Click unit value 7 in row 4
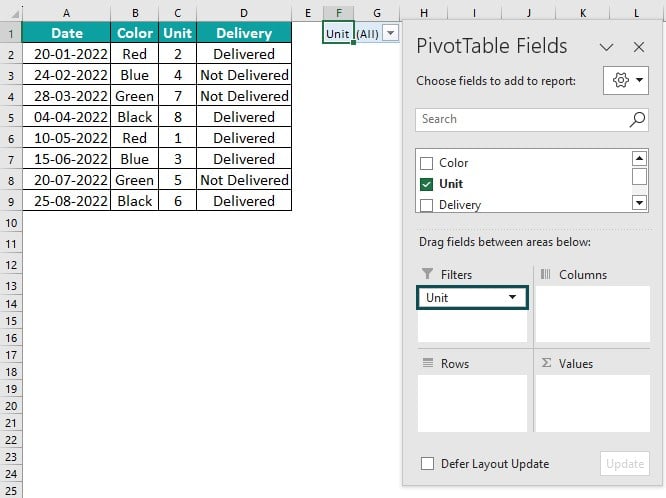This screenshot has width=666, height=498. (178, 96)
